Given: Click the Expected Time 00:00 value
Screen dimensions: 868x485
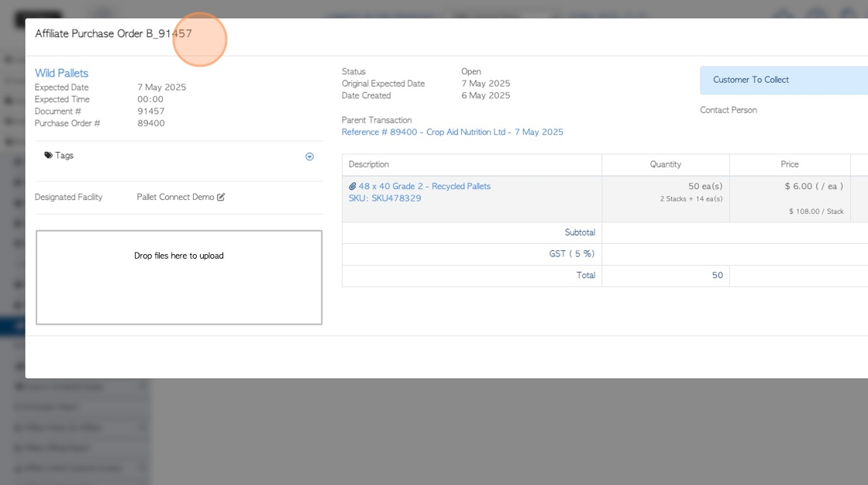Looking at the screenshot, I should tap(150, 100).
